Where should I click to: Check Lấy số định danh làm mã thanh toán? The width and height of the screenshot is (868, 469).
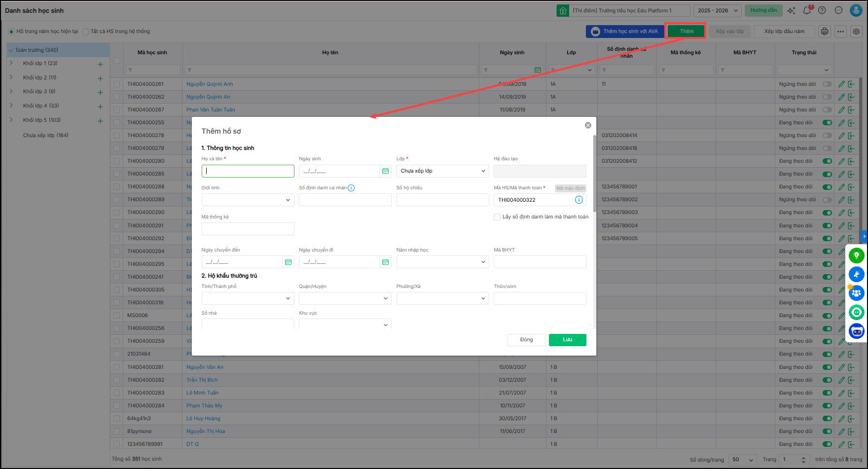tap(497, 217)
